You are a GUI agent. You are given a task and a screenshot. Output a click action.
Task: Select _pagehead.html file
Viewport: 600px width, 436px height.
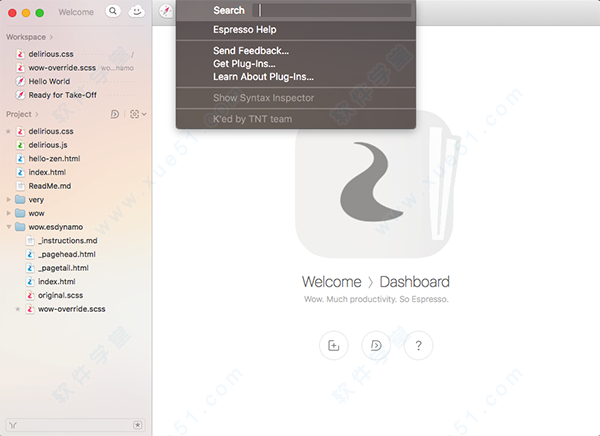(x=67, y=254)
